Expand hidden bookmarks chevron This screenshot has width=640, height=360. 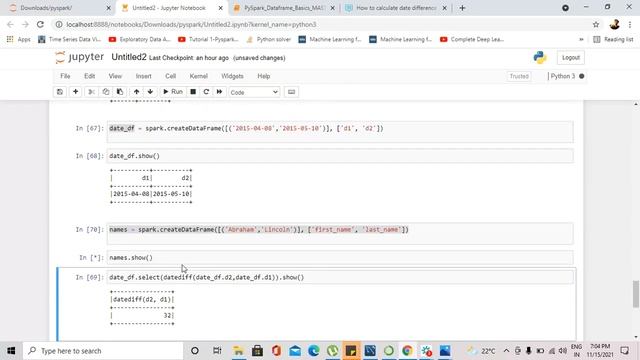pos(581,39)
